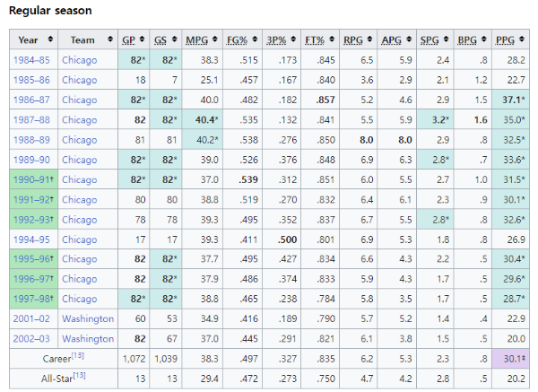Select the 8.0 RPG cell

[358, 140]
